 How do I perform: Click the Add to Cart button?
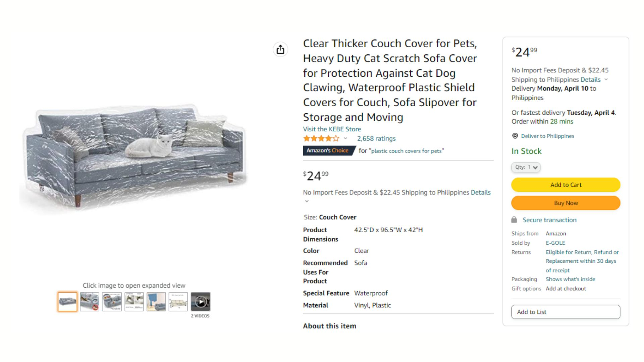pyautogui.click(x=566, y=185)
